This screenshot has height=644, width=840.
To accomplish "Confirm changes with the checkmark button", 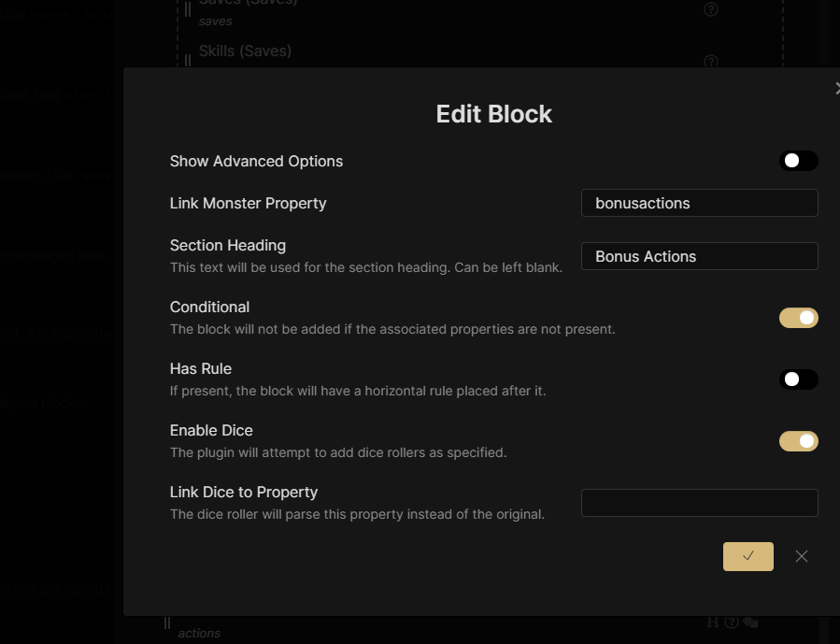I will [x=747, y=556].
